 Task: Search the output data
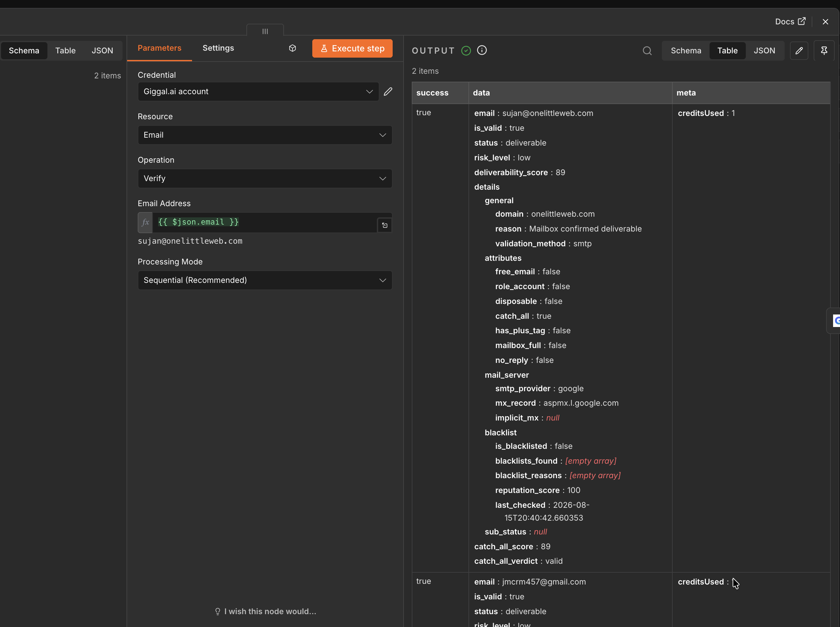coord(647,50)
